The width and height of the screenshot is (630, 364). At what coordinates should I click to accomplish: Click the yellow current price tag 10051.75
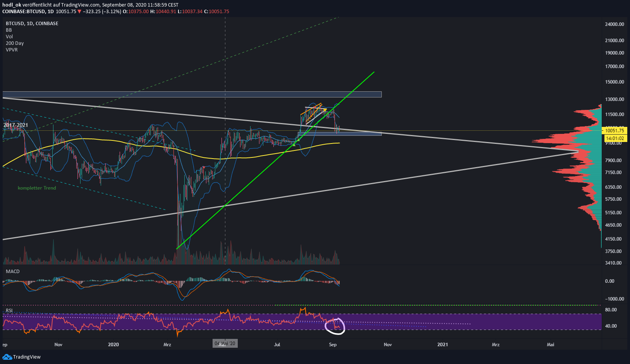pos(615,131)
